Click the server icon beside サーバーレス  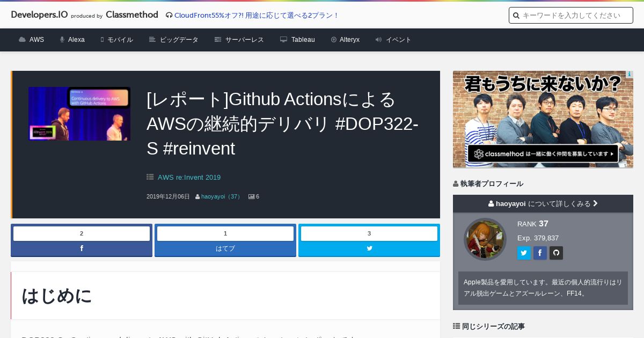(218, 40)
